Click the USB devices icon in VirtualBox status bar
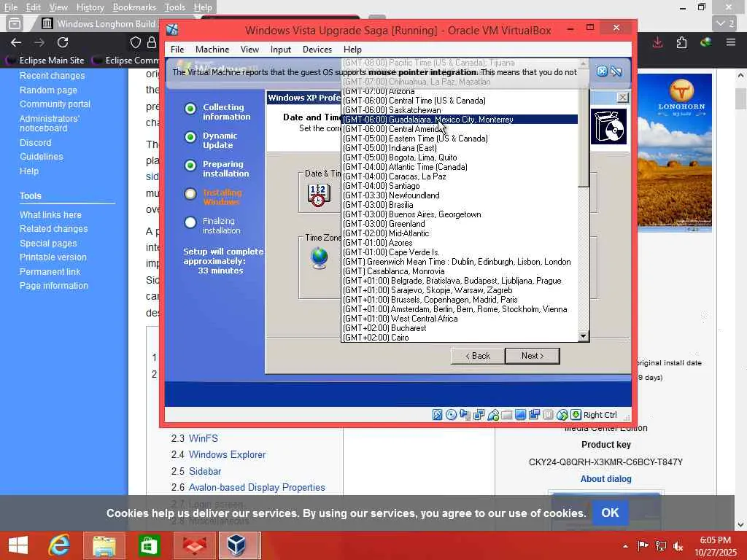747x560 pixels. (493, 415)
